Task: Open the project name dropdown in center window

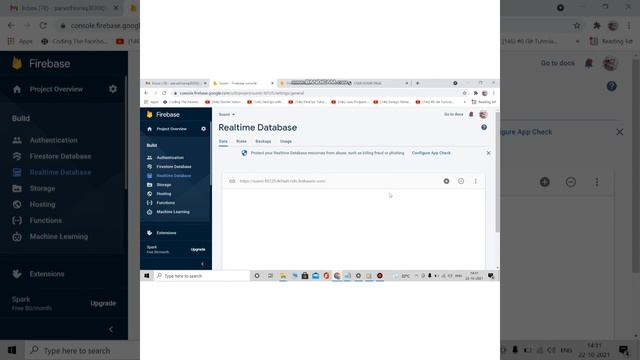Action: (227, 114)
